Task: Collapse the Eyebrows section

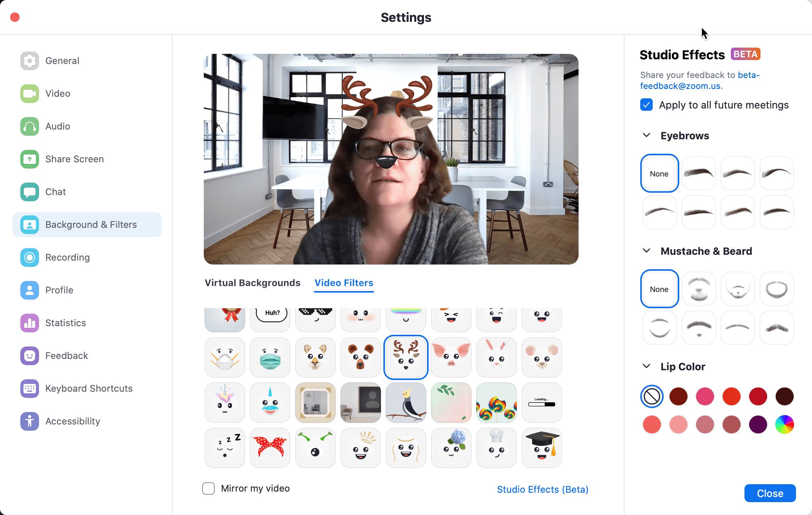Action: click(647, 135)
